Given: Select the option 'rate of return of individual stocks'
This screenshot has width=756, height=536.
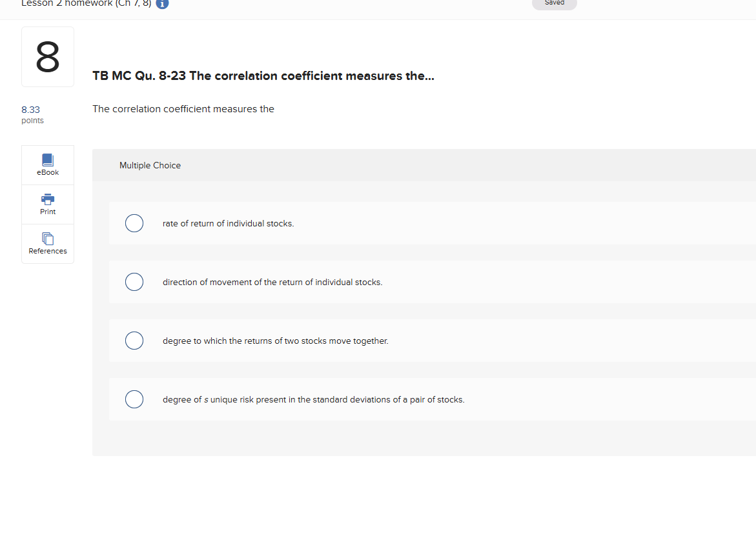Looking at the screenshot, I should (x=134, y=223).
